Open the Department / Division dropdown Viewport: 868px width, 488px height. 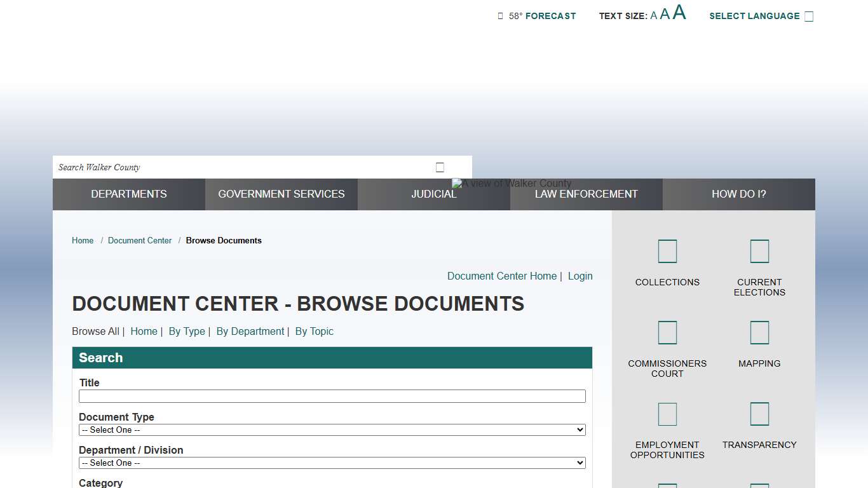(332, 463)
